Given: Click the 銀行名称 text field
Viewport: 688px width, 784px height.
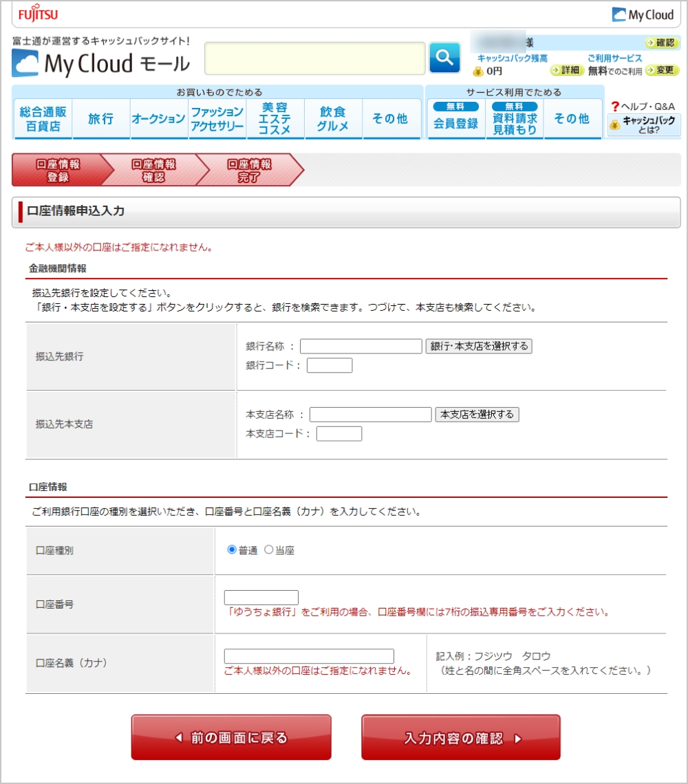Looking at the screenshot, I should point(361,346).
